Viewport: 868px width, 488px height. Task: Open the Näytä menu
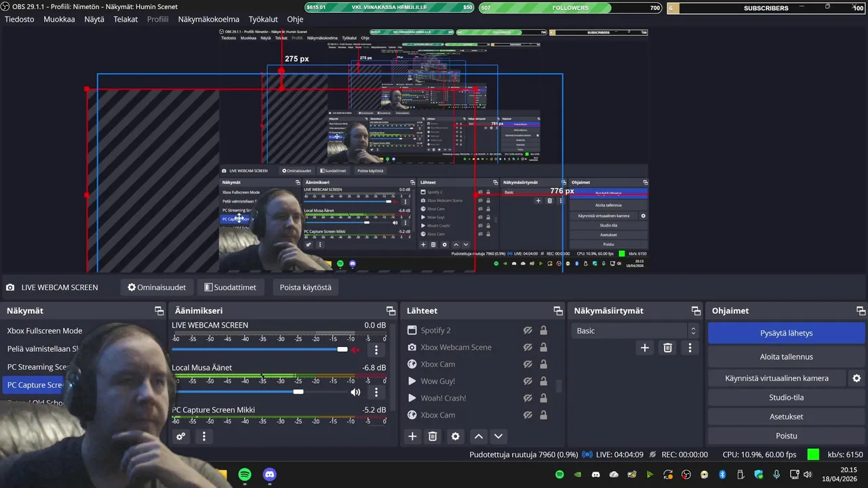[x=94, y=19]
